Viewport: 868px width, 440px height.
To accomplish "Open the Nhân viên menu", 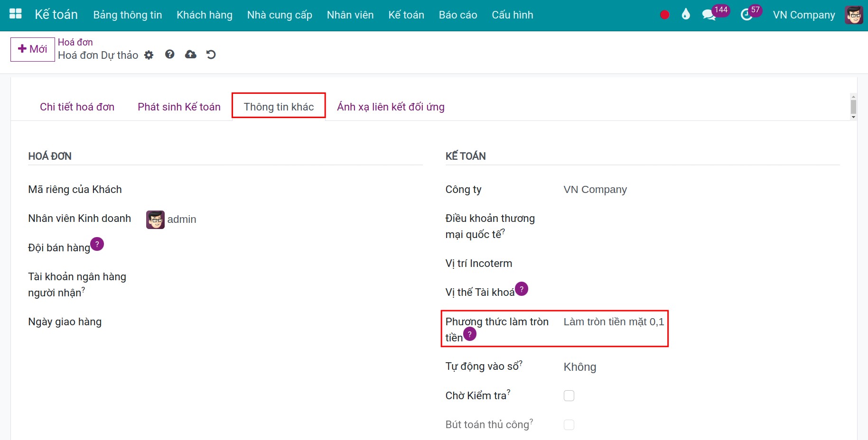I will click(x=350, y=15).
